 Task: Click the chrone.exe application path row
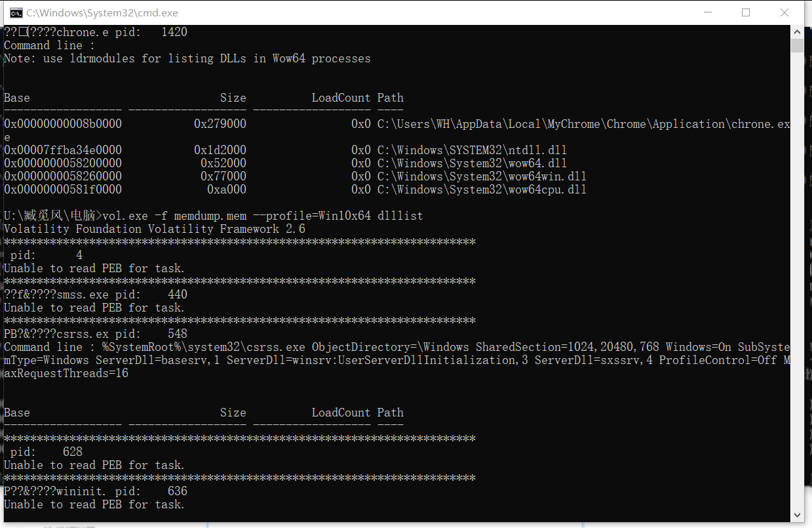tap(396, 131)
